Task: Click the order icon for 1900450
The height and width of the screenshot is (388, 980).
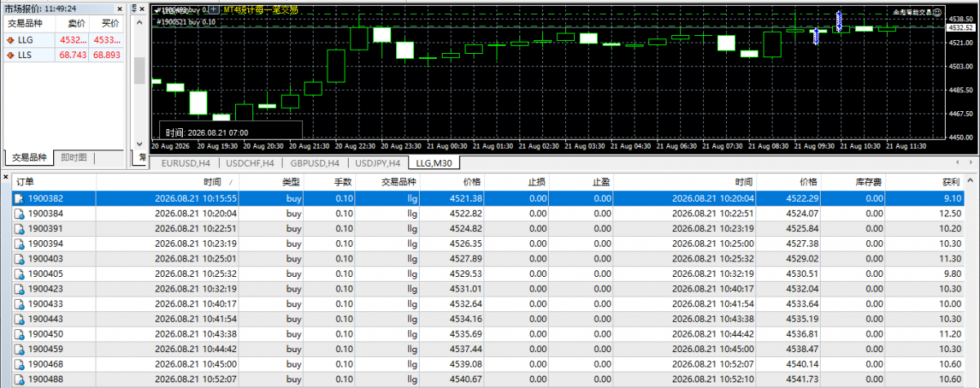Action: pos(20,334)
